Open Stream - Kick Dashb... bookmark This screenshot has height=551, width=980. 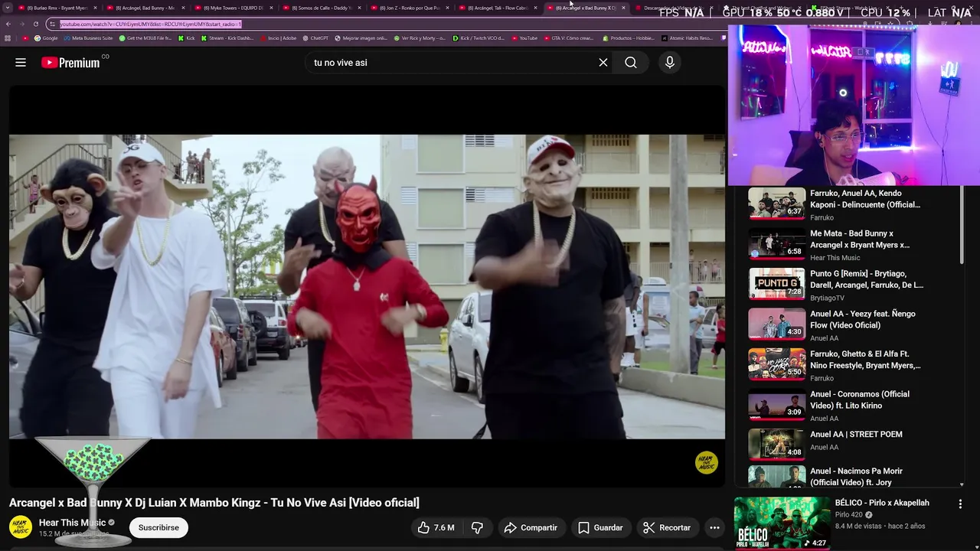227,38
